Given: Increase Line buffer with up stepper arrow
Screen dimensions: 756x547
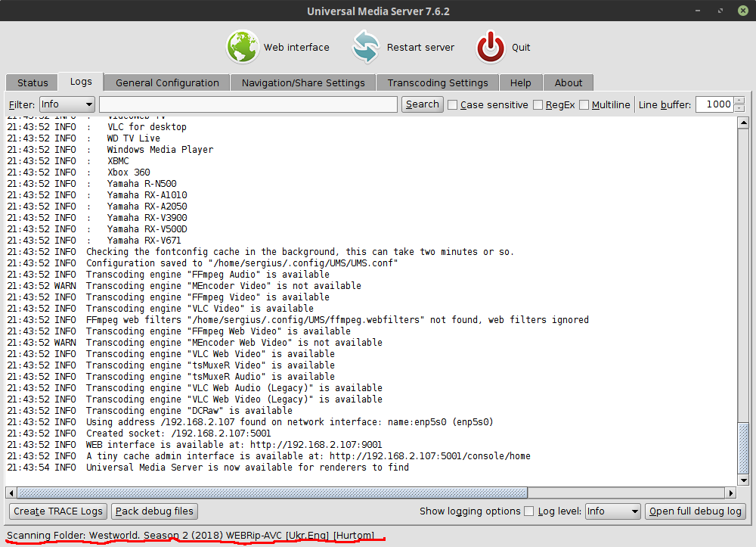Looking at the screenshot, I should click(x=739, y=101).
